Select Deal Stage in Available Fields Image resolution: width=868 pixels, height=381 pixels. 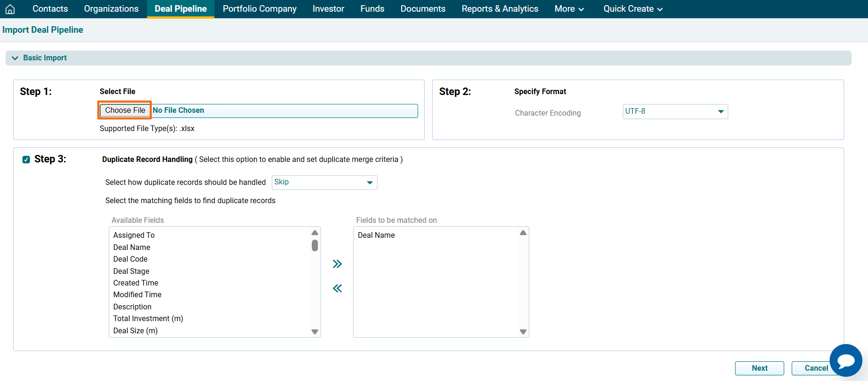[131, 271]
